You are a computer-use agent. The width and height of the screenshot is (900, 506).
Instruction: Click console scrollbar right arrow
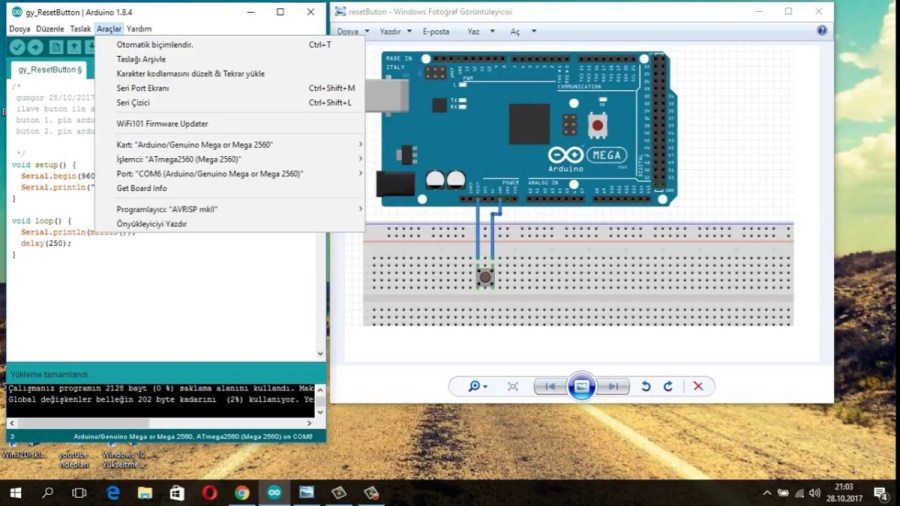coord(309,423)
